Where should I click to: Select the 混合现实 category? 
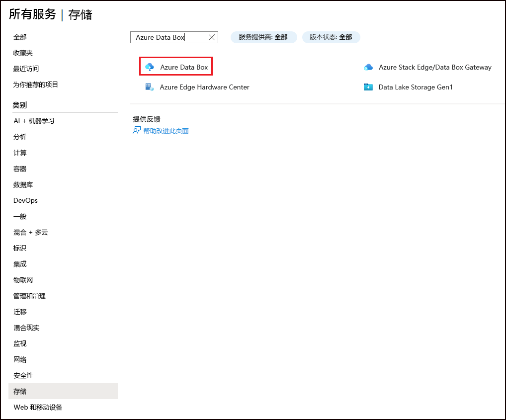click(x=26, y=328)
